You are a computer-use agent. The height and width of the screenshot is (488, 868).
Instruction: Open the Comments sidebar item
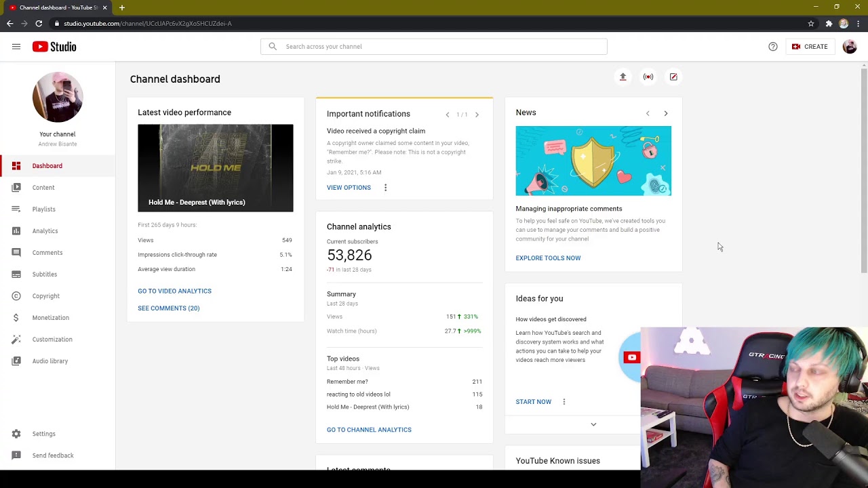(58, 253)
